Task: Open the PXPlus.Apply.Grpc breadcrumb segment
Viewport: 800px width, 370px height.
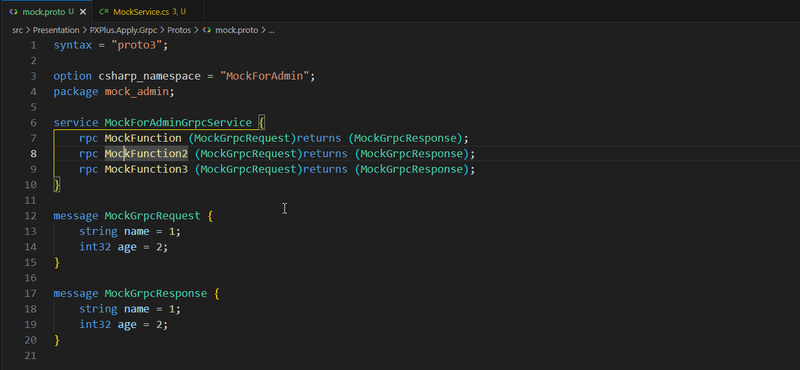Action: [x=123, y=30]
